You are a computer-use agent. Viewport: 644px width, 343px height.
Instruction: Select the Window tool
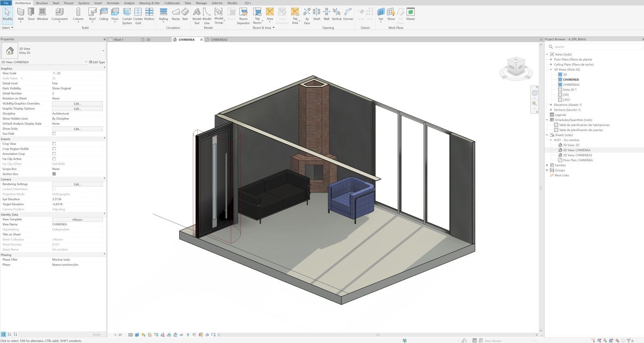click(42, 14)
